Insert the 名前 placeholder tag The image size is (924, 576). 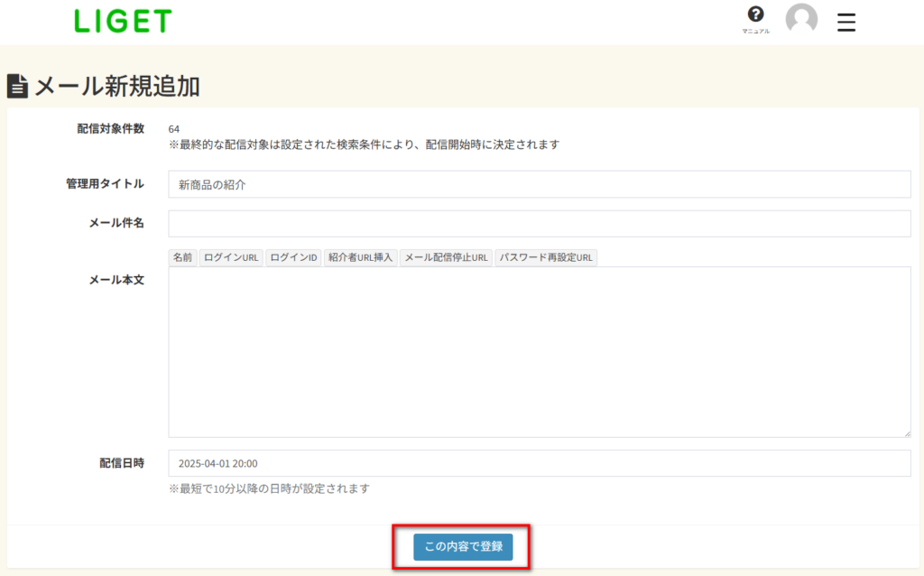click(182, 257)
